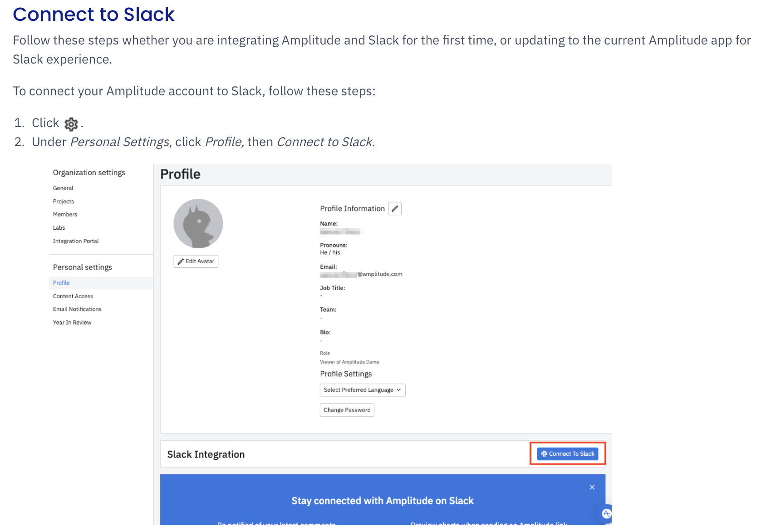Image resolution: width=766 pixels, height=532 pixels.
Task: Click the settings gear icon in step 1
Action: [71, 123]
